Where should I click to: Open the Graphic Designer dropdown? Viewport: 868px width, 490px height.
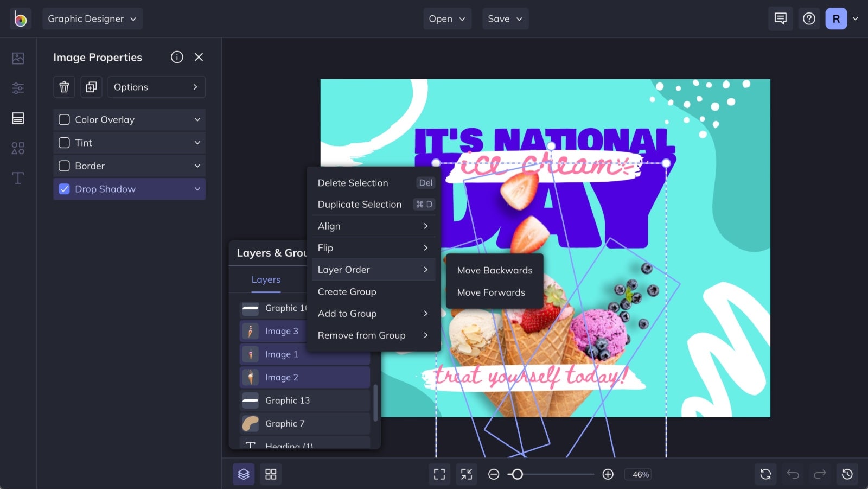coord(92,18)
